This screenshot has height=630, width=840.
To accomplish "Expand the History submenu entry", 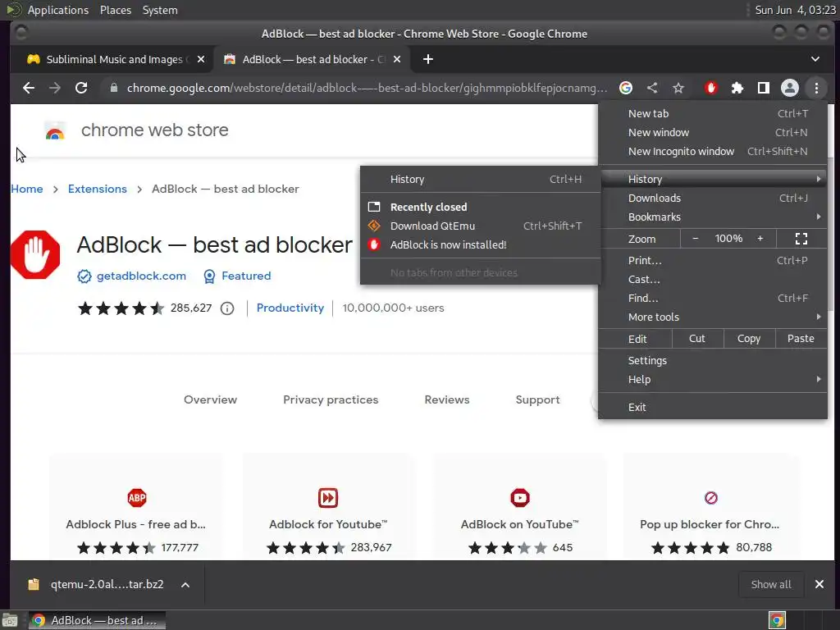I will click(x=713, y=179).
